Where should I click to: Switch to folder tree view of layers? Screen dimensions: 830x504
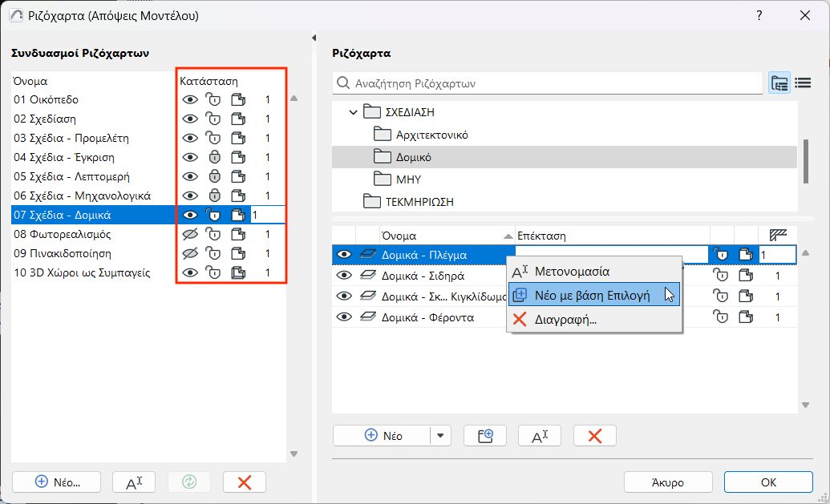coord(779,83)
